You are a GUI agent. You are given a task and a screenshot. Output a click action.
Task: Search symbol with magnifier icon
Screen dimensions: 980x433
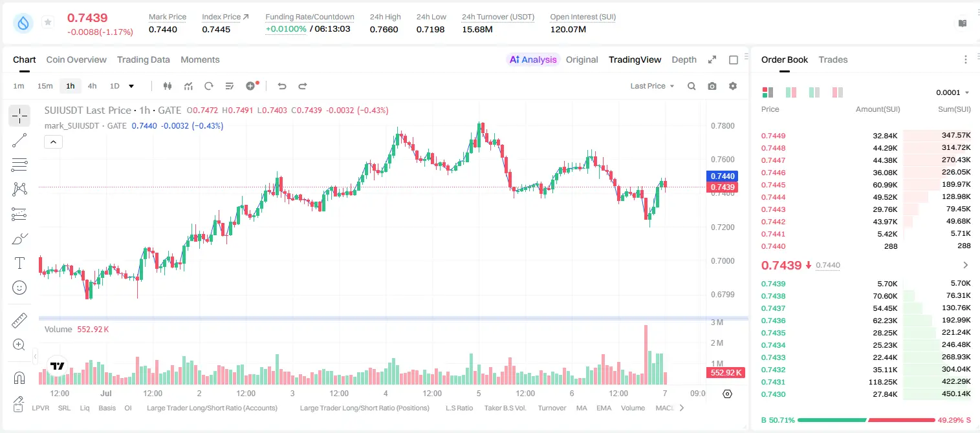click(x=691, y=86)
